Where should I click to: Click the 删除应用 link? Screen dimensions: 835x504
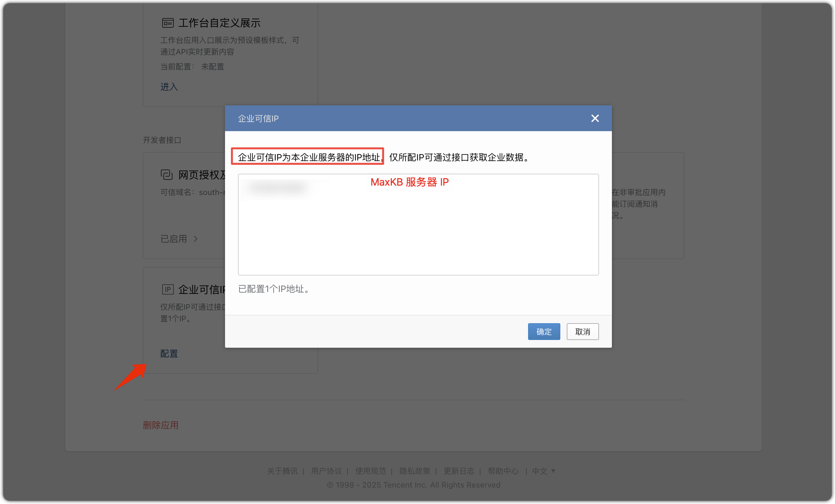click(x=161, y=425)
